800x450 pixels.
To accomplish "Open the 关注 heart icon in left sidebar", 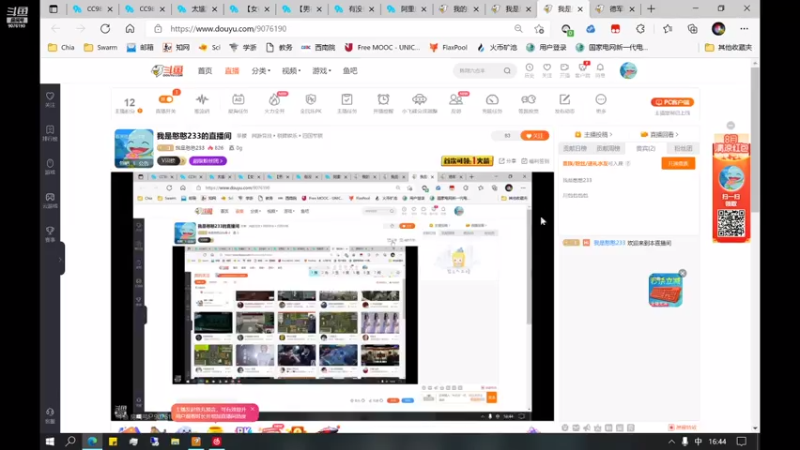I will pos(50,99).
